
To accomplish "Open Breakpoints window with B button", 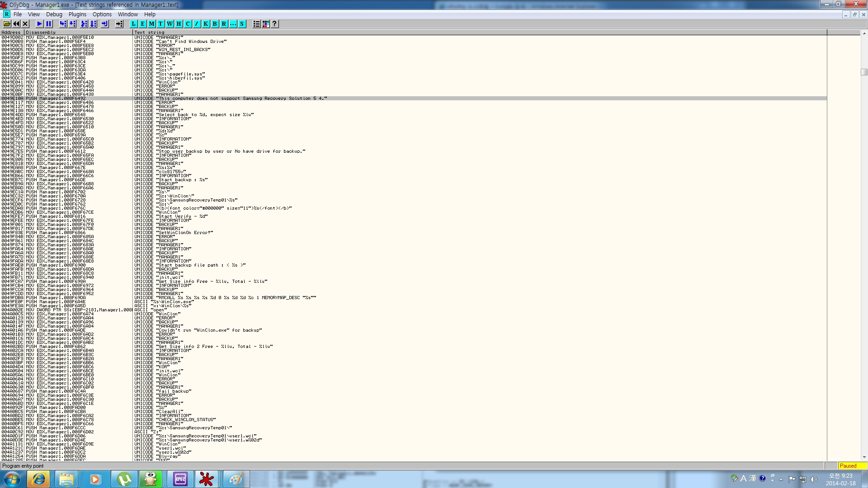I will pyautogui.click(x=215, y=24).
